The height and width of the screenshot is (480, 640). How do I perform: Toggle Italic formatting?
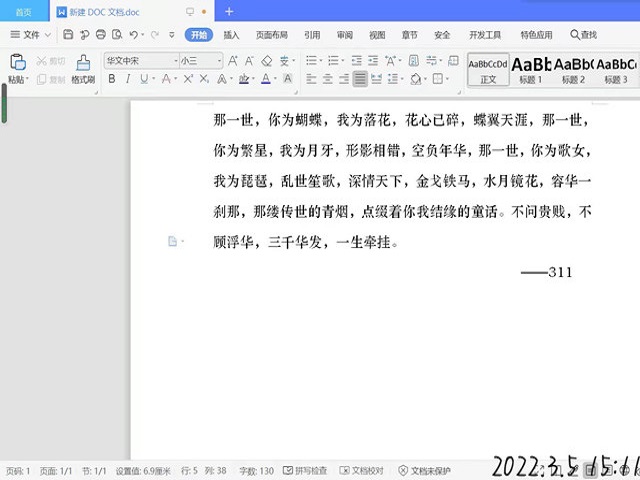tap(128, 79)
